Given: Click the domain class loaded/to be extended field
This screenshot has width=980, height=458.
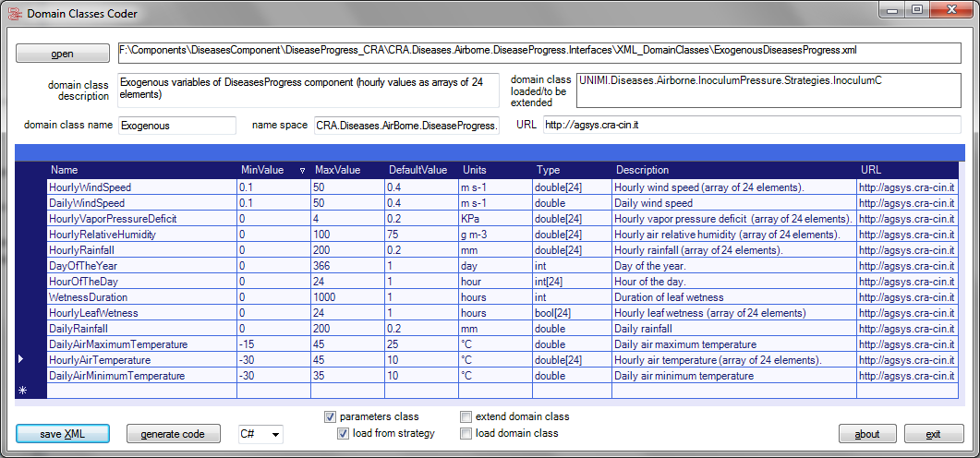Looking at the screenshot, I should (x=768, y=90).
